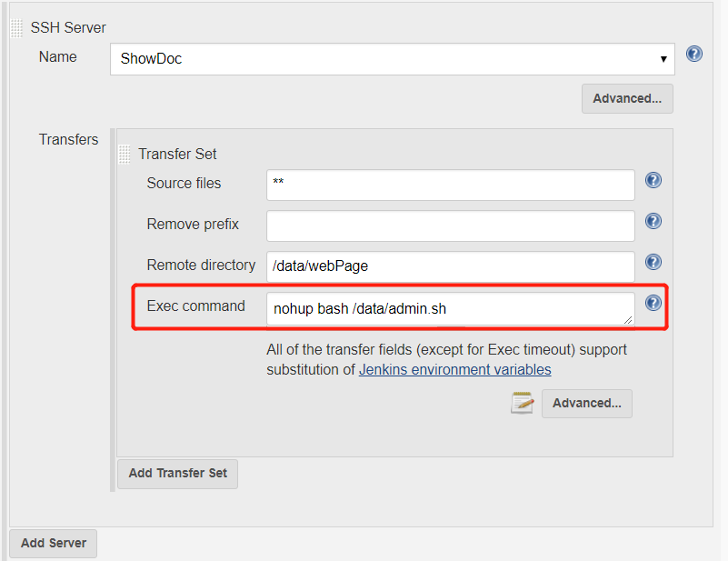Click the notepad edit icon beside Advanced
The width and height of the screenshot is (728, 561).
click(523, 403)
